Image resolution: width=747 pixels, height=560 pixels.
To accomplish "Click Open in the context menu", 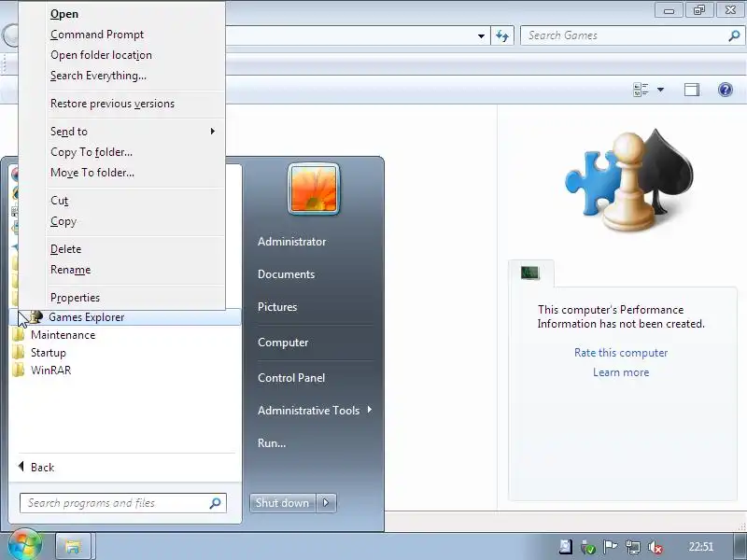I will [x=64, y=14].
